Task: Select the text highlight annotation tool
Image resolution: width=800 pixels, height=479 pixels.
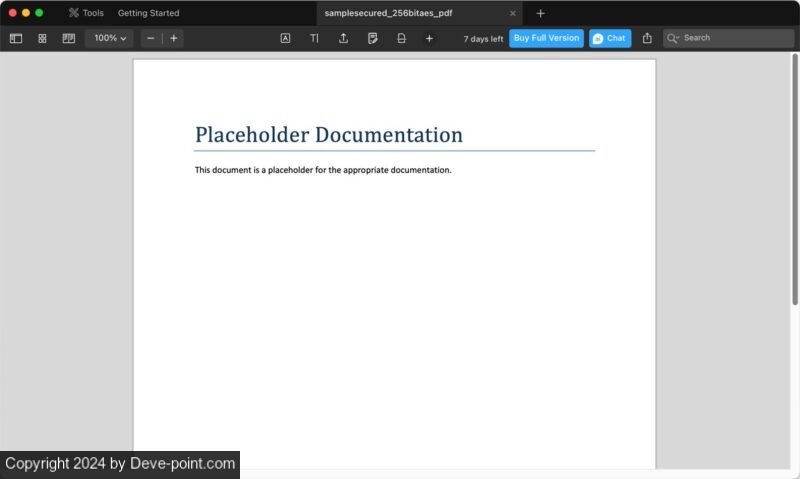Action: 285,38
